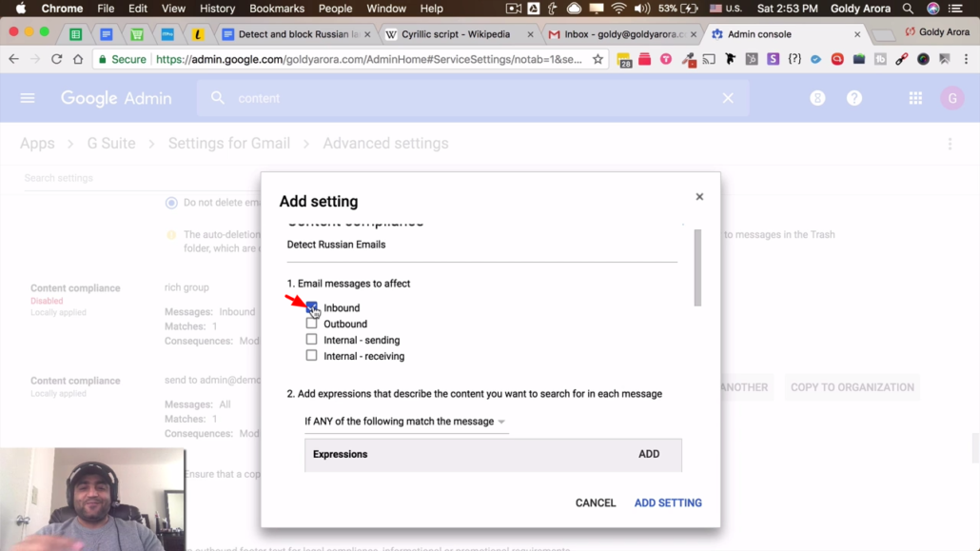980x551 pixels.
Task: Click COPY TO ORGANIZATION button
Action: tap(852, 387)
